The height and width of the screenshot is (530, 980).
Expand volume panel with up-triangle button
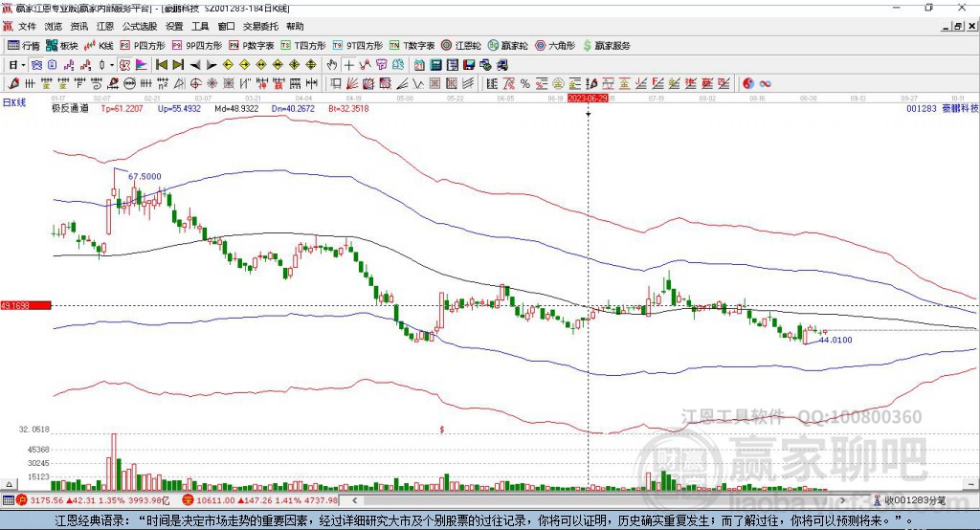coord(9,484)
